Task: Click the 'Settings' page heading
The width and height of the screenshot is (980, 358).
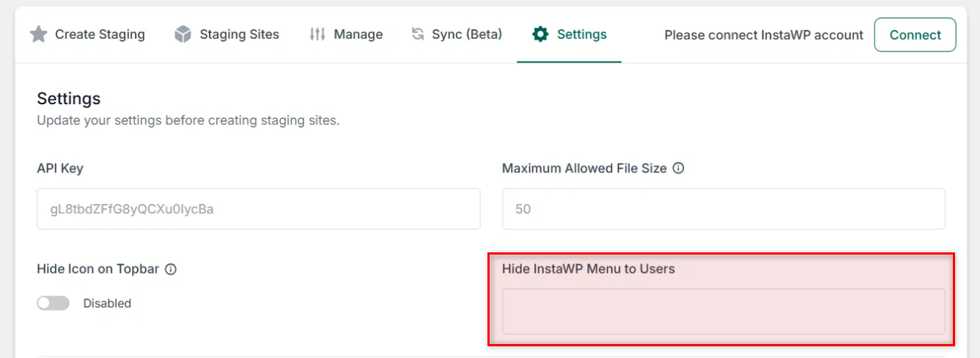Action: coord(69,98)
